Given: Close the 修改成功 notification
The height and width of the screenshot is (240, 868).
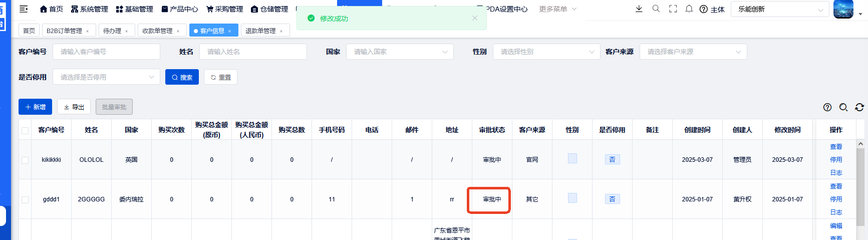Looking at the screenshot, I should [474, 18].
